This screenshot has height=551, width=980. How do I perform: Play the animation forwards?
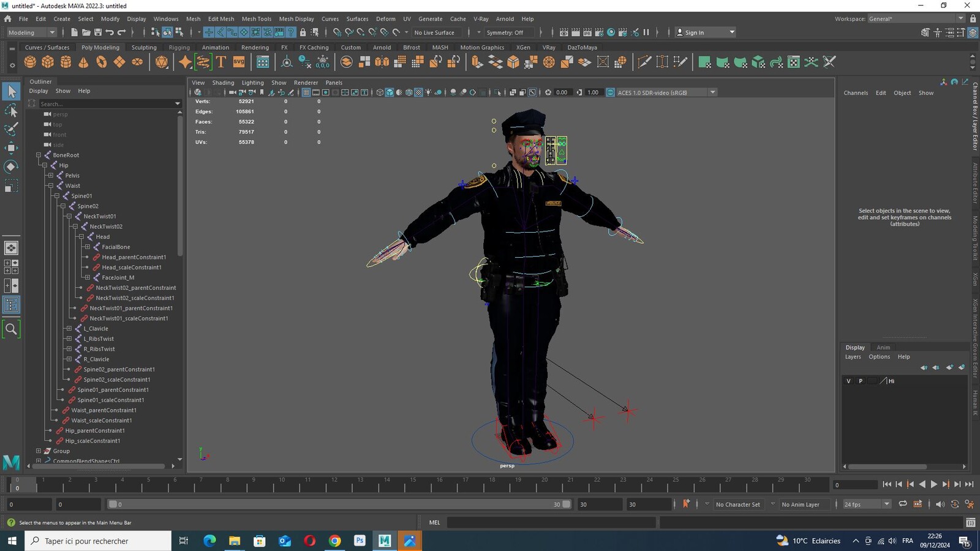click(933, 484)
